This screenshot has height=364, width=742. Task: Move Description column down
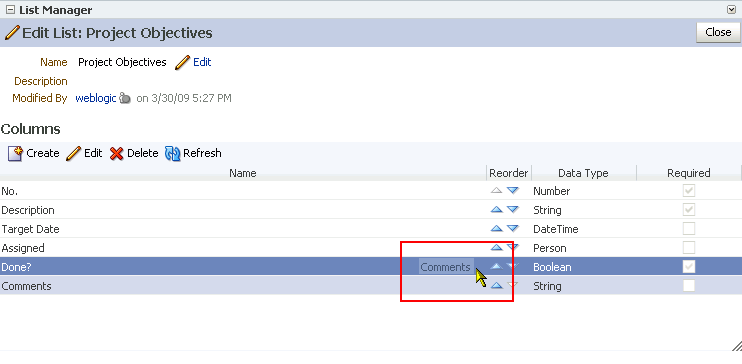[512, 210]
